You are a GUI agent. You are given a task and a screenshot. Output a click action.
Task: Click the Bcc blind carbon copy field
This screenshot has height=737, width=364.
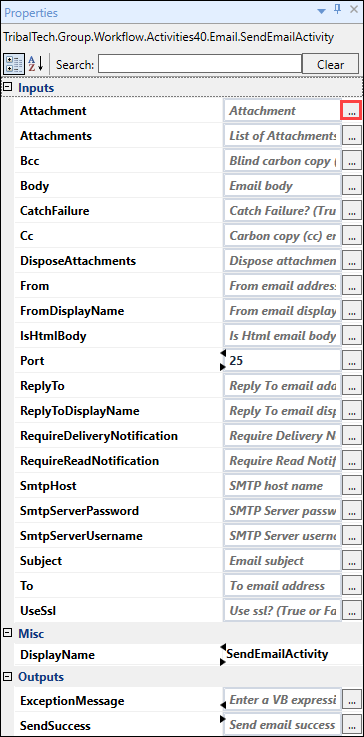click(x=282, y=161)
